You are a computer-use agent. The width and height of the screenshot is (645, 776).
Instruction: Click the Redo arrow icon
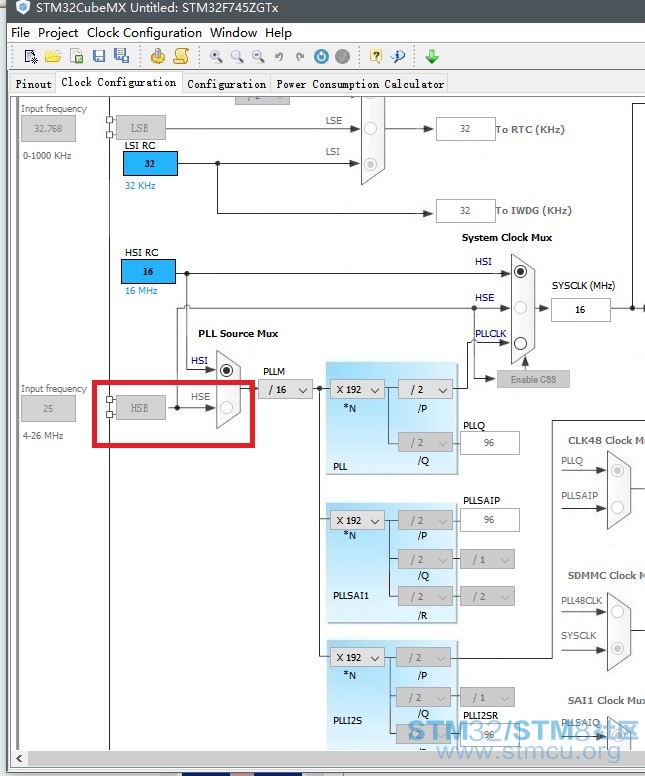click(300, 56)
